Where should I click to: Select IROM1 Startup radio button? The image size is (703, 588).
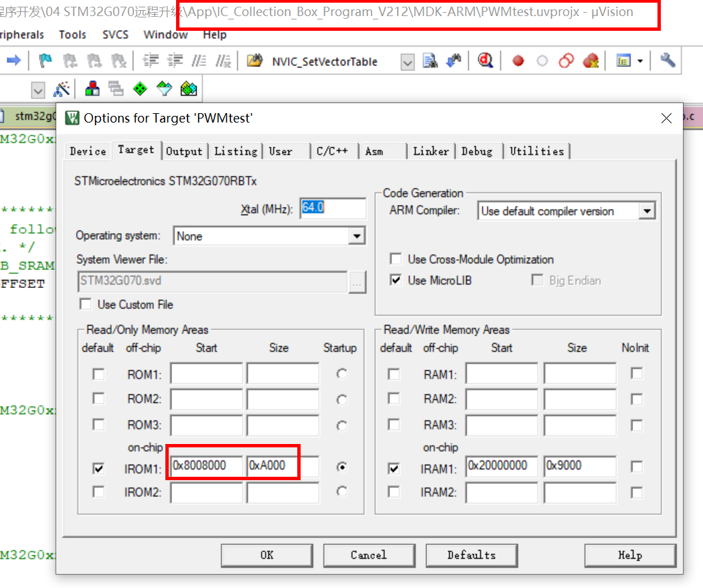tap(342, 467)
